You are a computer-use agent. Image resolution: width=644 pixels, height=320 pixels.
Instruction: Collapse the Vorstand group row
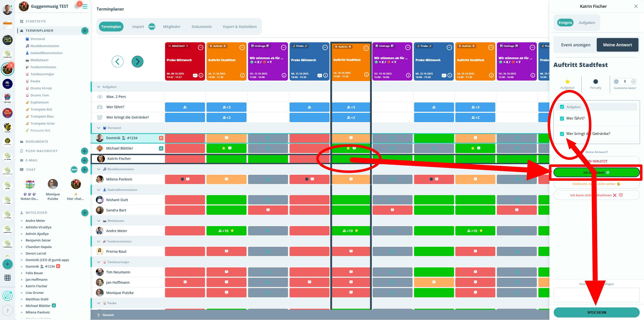pos(99,128)
